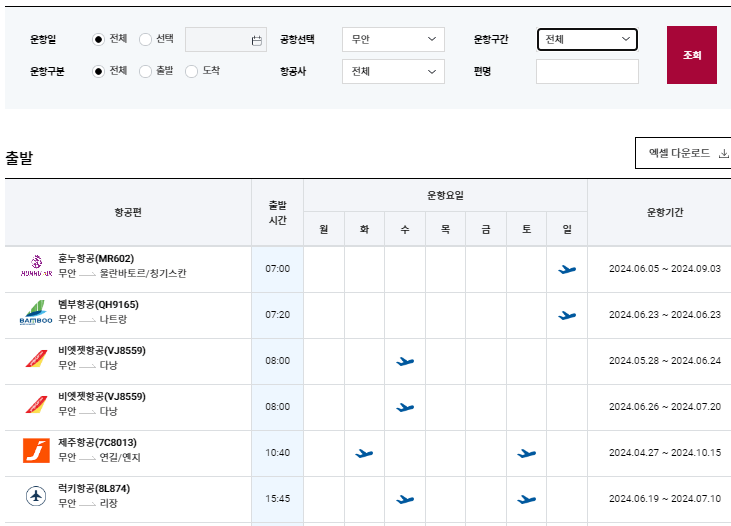Click the 편명 flight number input

587,71
